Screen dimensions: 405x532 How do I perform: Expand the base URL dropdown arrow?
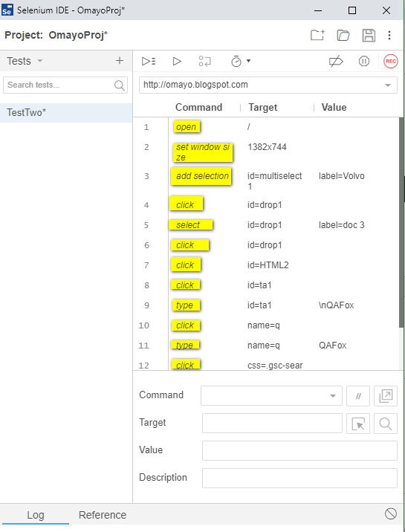[x=388, y=85]
